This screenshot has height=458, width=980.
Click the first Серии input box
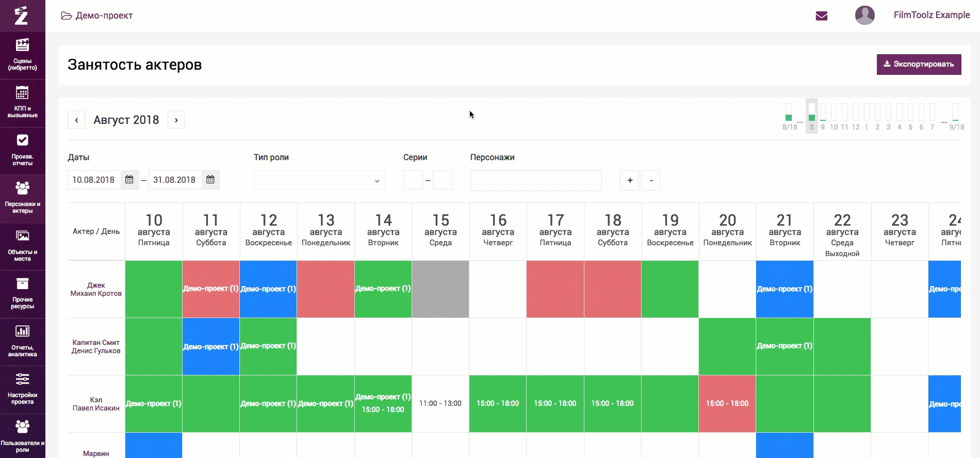[413, 180]
